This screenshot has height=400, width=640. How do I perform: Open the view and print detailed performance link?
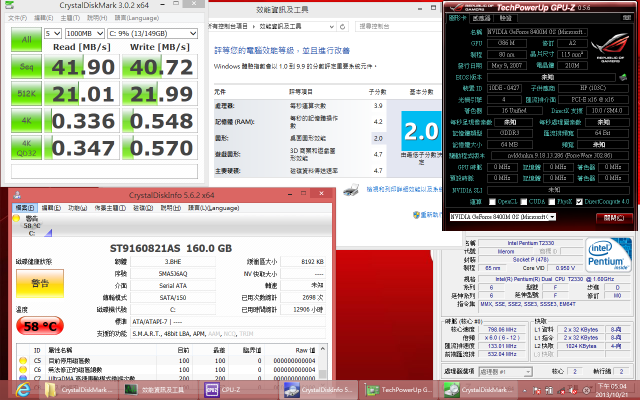pos(404,189)
